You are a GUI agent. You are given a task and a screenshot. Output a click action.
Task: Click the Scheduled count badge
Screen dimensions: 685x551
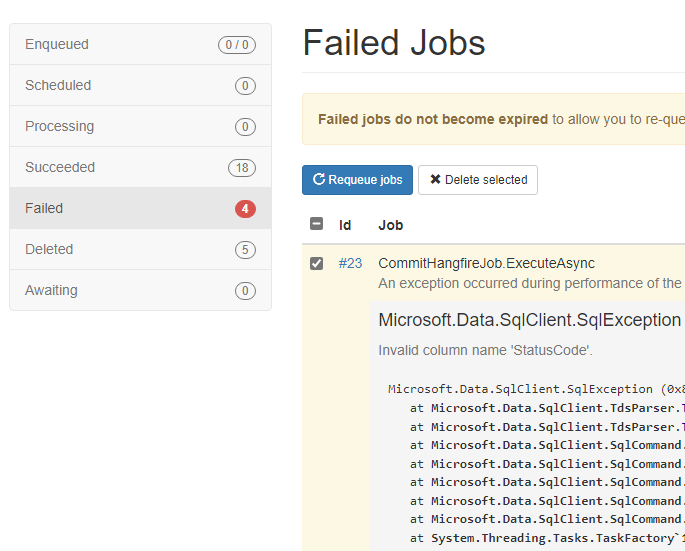[x=245, y=86]
